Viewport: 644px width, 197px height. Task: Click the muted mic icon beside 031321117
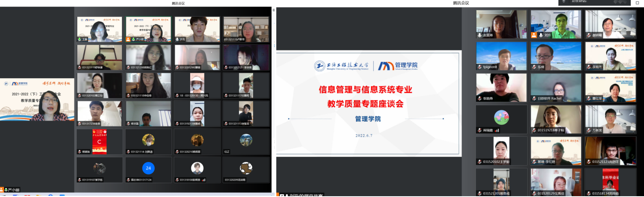226,96
